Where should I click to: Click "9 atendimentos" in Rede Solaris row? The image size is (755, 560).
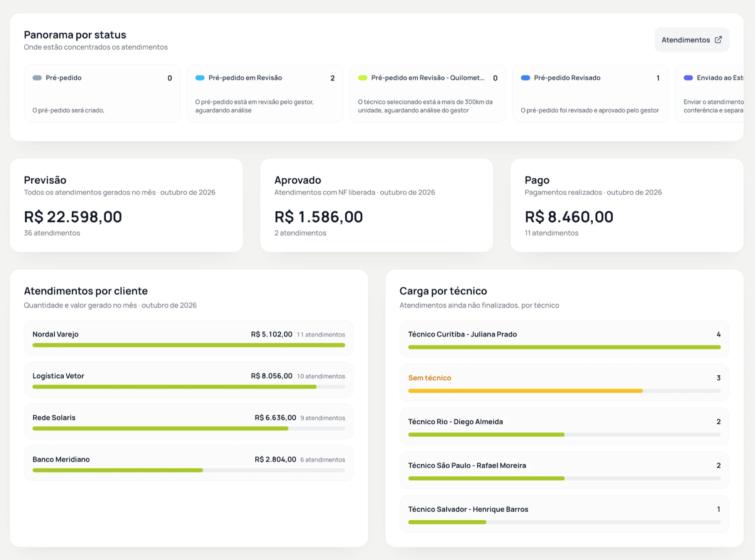(x=323, y=418)
